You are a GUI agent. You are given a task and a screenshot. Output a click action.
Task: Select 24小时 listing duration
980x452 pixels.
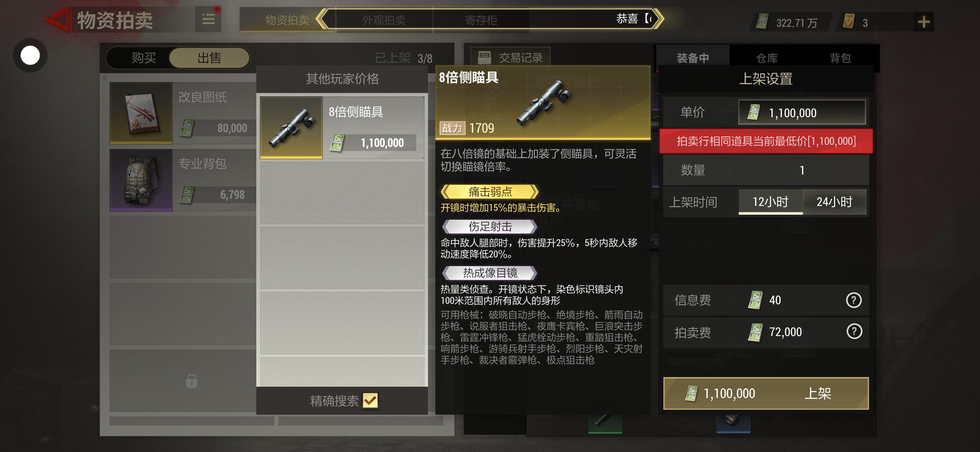(834, 202)
